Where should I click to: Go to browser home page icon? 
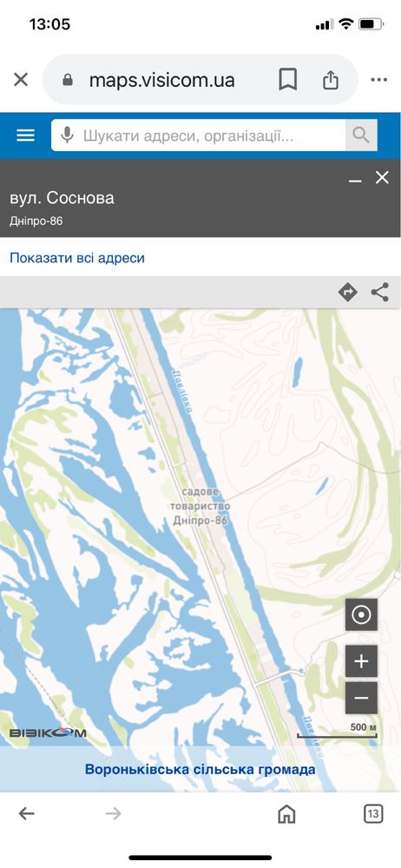pos(286,813)
